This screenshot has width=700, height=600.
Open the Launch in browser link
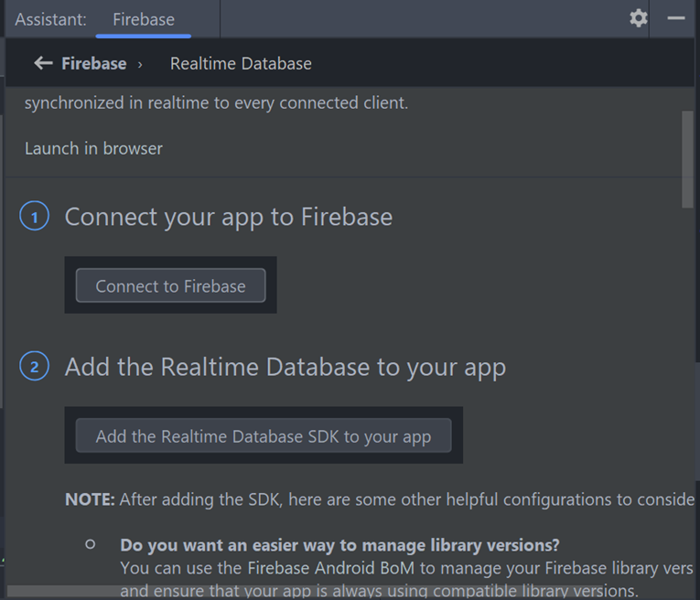click(x=93, y=148)
